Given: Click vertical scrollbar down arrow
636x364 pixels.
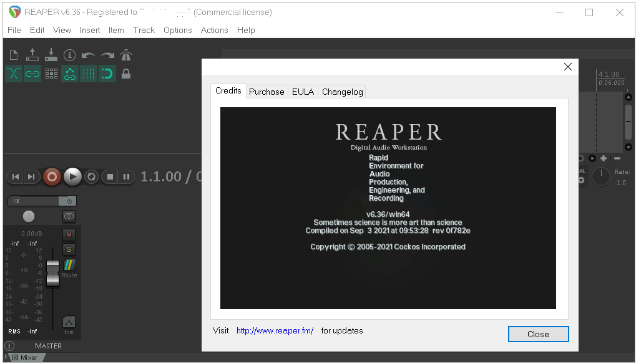Looking at the screenshot, I should coord(629,147).
